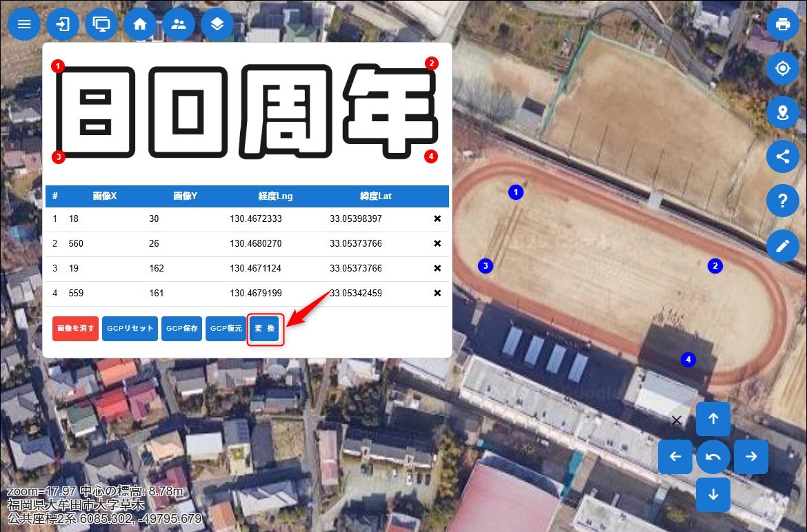The image size is (807, 532).
Task: Center map on current location
Action: 783,68
